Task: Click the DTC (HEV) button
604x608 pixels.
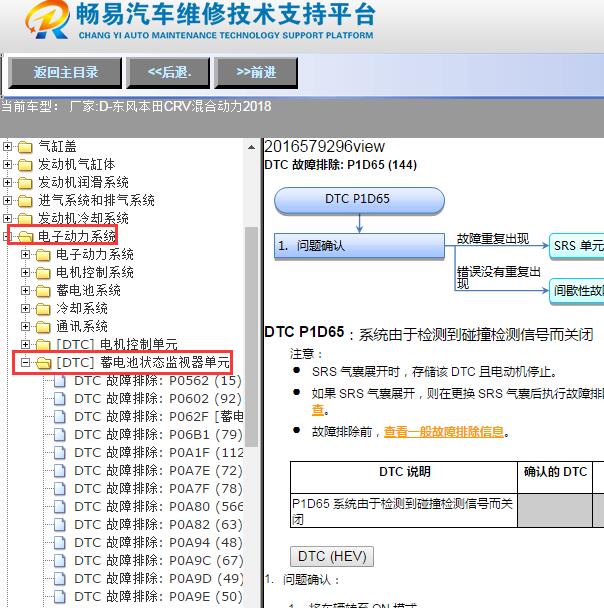Action: coord(332,556)
